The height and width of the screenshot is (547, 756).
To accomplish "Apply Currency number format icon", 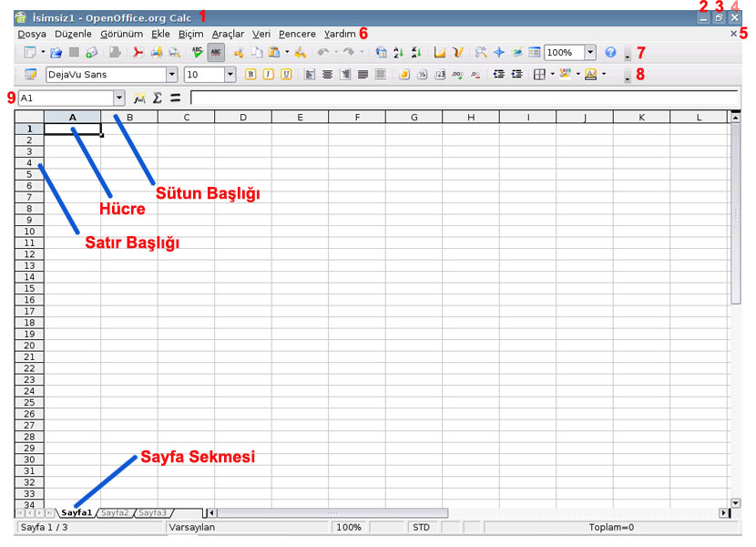I will click(x=404, y=75).
